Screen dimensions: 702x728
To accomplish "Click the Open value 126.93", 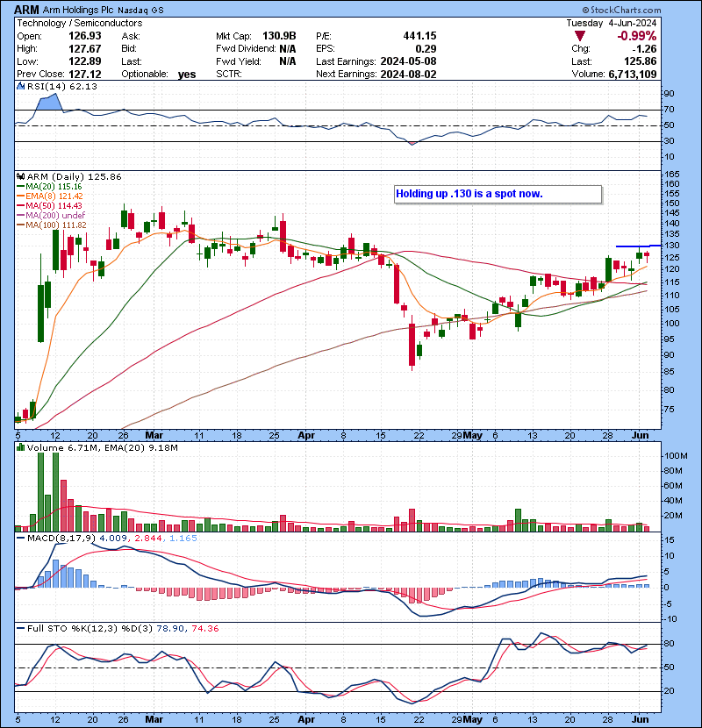I will tap(85, 36).
